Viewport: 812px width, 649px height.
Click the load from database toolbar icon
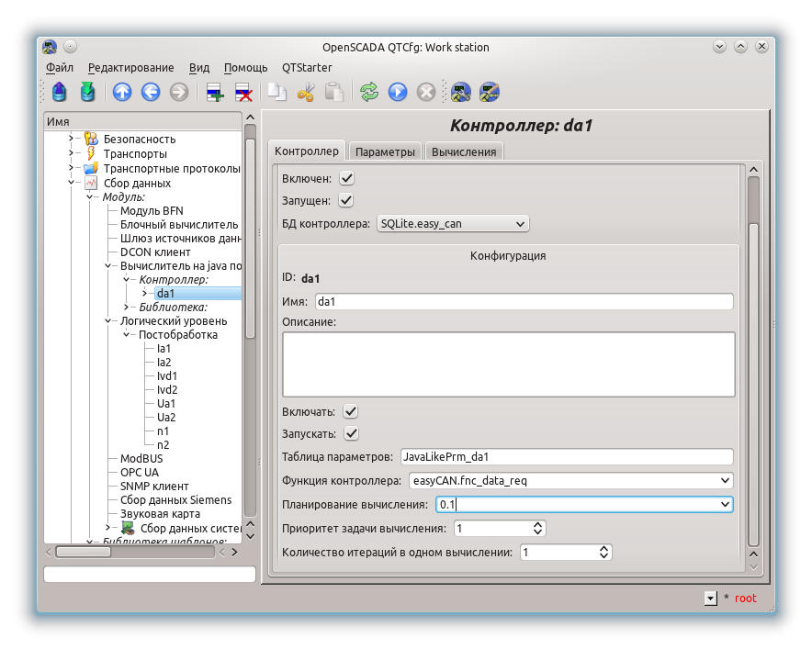60,92
